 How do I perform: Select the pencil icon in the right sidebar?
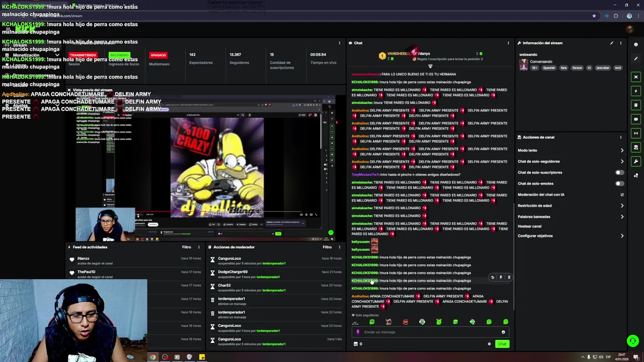coord(636,59)
